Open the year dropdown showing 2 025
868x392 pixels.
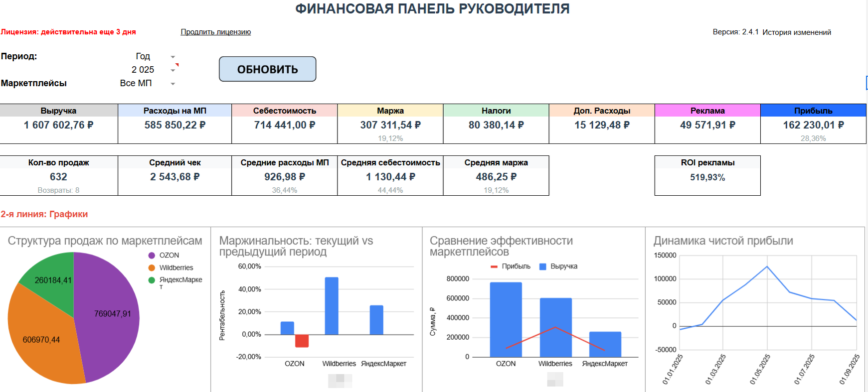(173, 70)
